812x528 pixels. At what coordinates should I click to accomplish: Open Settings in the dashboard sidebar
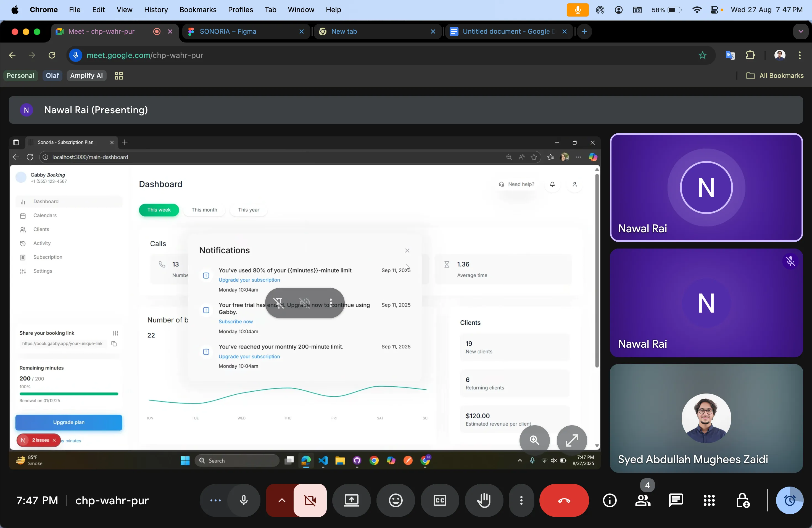pos(43,271)
